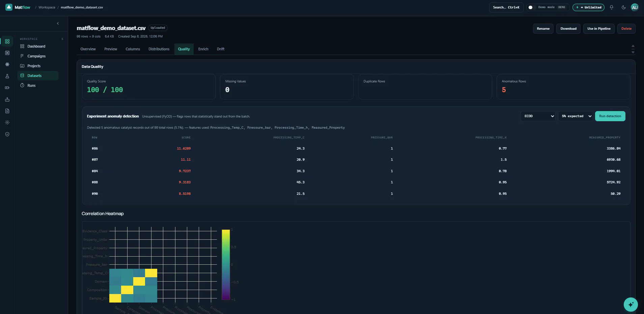Screen dimensions: 644x314
Task: Open the notifications bell
Action: tap(611, 7)
